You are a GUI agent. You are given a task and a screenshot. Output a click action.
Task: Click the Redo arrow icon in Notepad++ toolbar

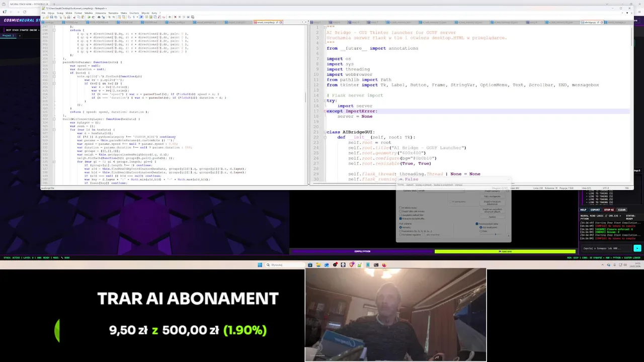pos(93,17)
